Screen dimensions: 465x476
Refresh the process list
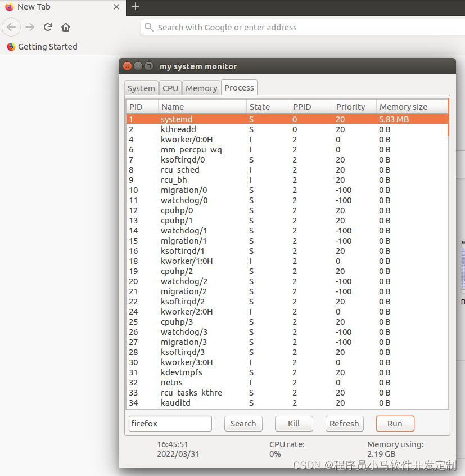coord(344,424)
